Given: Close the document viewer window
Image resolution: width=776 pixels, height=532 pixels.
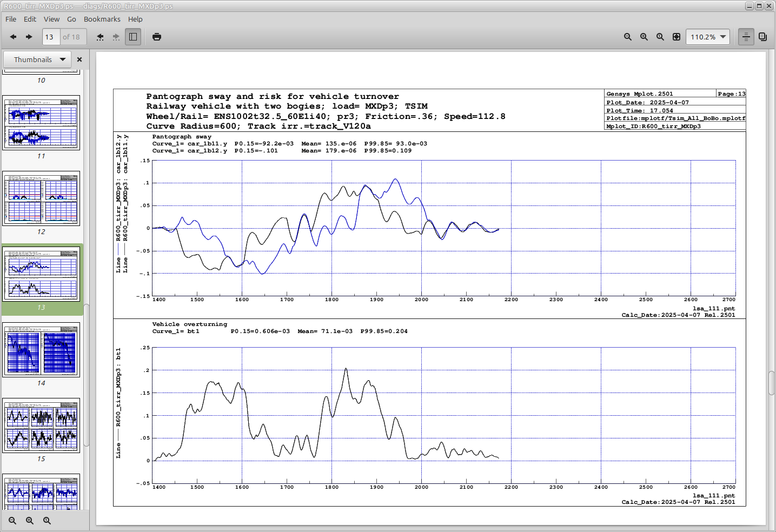Looking at the screenshot, I should (x=769, y=6).
